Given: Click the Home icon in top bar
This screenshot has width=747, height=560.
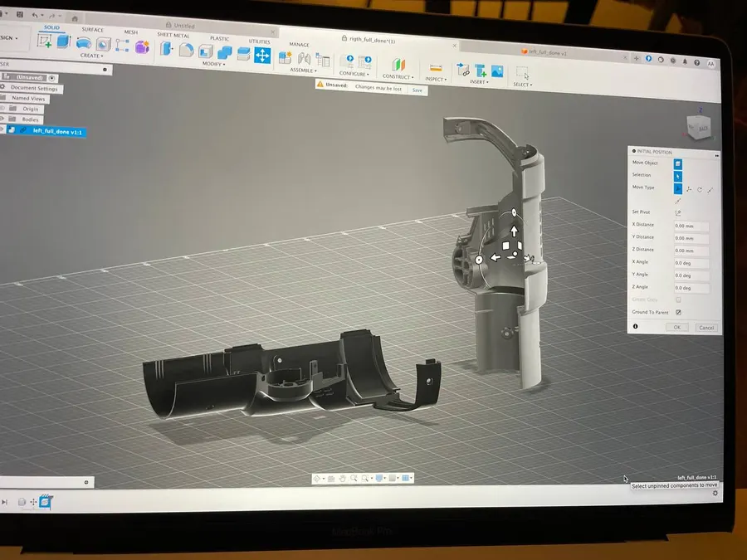Looking at the screenshot, I should point(75,18).
